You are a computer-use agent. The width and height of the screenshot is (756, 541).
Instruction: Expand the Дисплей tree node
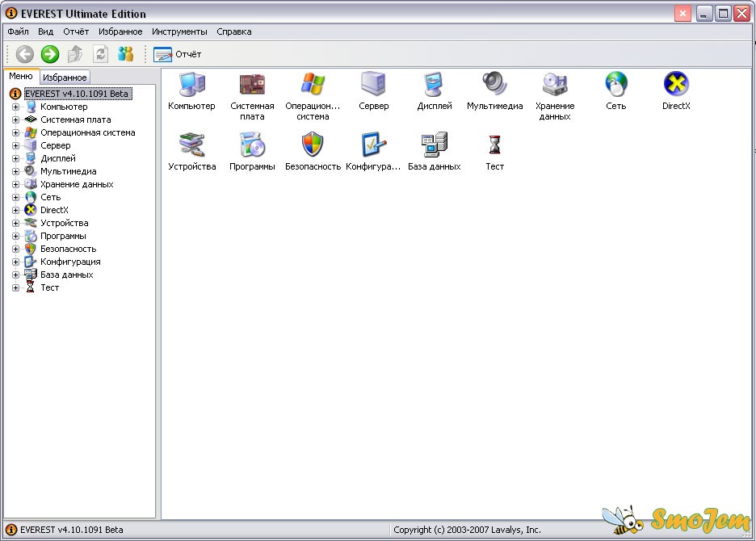click(x=15, y=158)
